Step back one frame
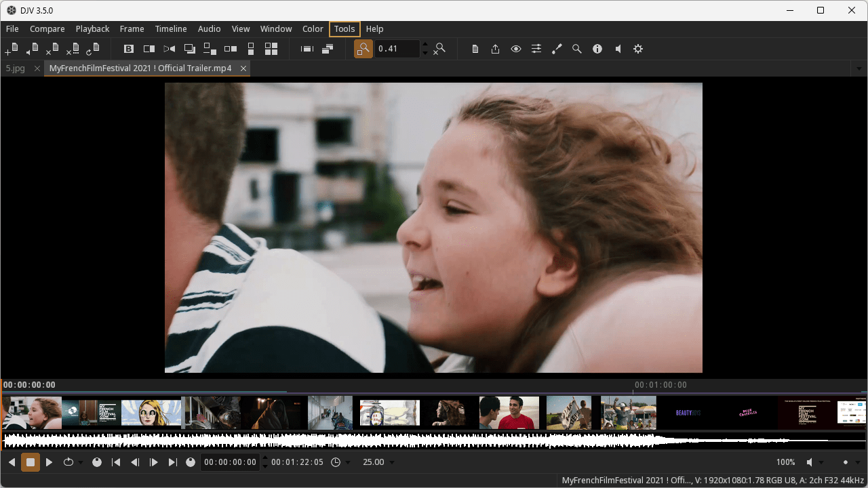The image size is (868, 488). pos(135,462)
